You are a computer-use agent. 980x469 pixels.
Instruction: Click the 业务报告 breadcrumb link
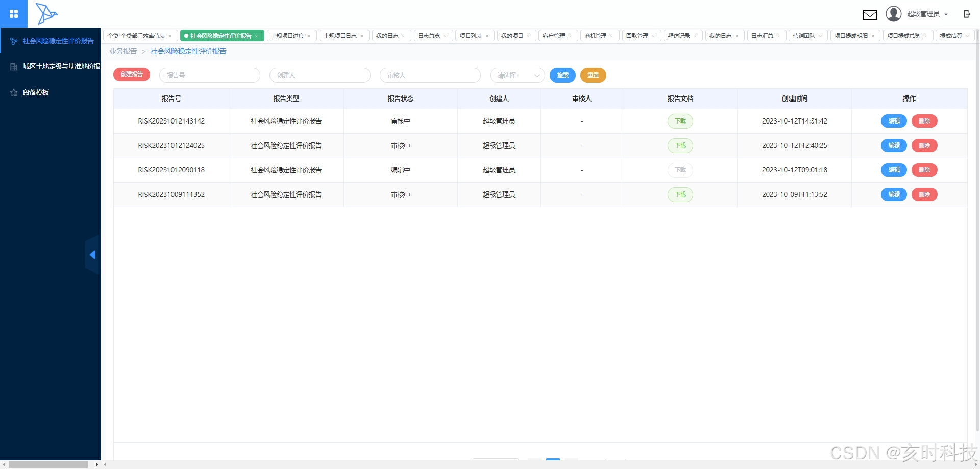point(123,52)
